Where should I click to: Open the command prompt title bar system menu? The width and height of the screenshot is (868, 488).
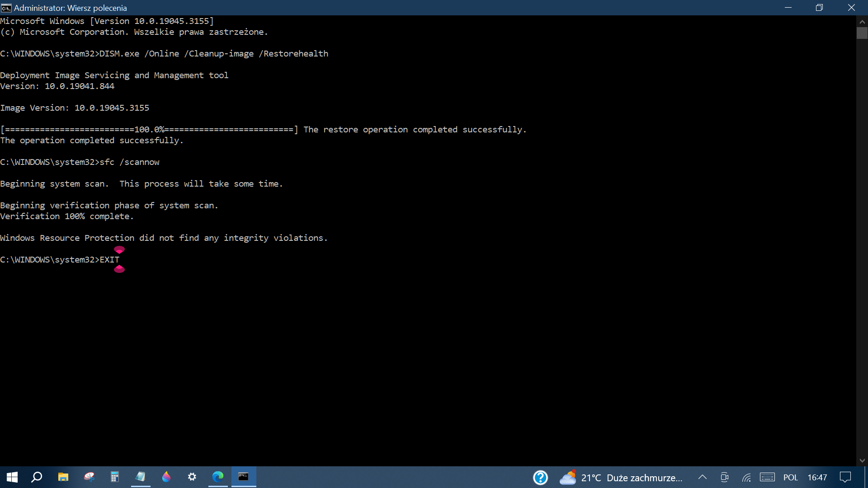6,8
